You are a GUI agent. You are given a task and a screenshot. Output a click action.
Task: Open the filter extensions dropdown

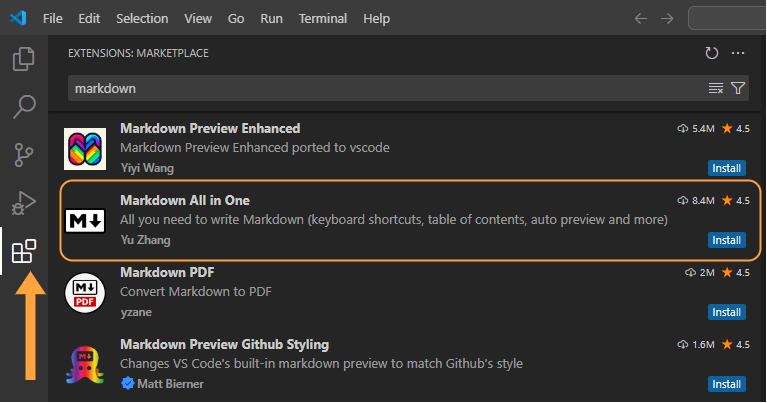click(738, 88)
